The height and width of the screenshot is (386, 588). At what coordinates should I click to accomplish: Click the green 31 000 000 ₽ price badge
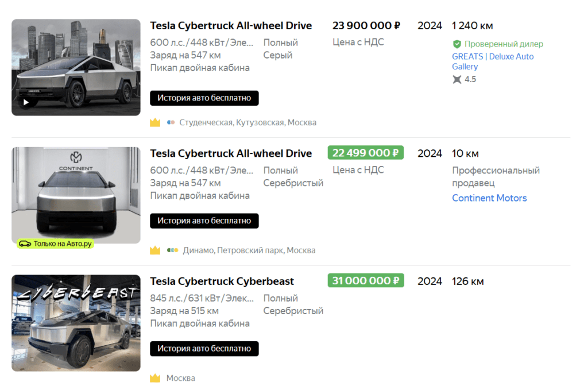[365, 281]
